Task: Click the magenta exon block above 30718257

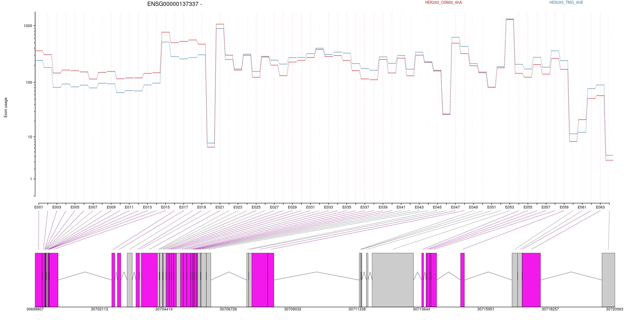Action: click(531, 280)
